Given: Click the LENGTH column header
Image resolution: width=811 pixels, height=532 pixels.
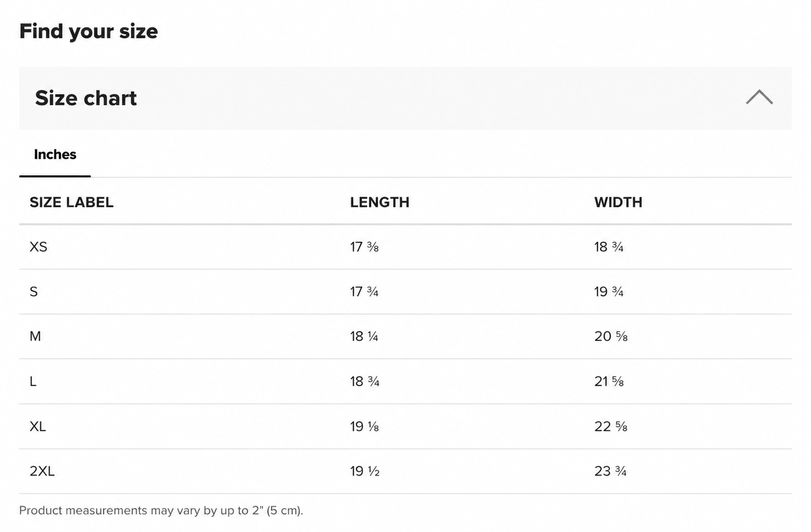Looking at the screenshot, I should click(x=380, y=202).
